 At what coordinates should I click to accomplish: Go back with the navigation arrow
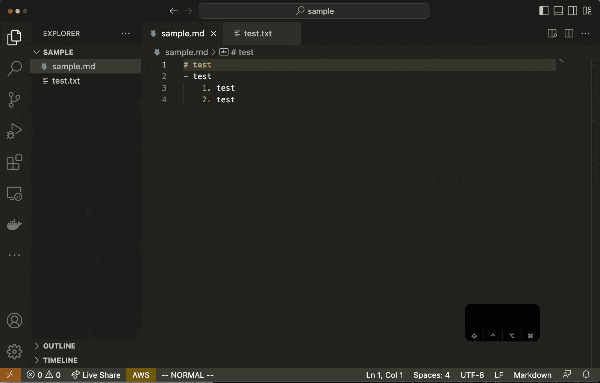[x=173, y=11]
